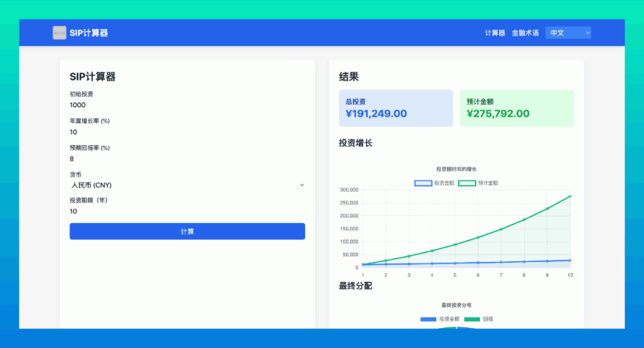The height and width of the screenshot is (348, 644).
Task: Click the 最终分配 section heading
Action: 356,286
